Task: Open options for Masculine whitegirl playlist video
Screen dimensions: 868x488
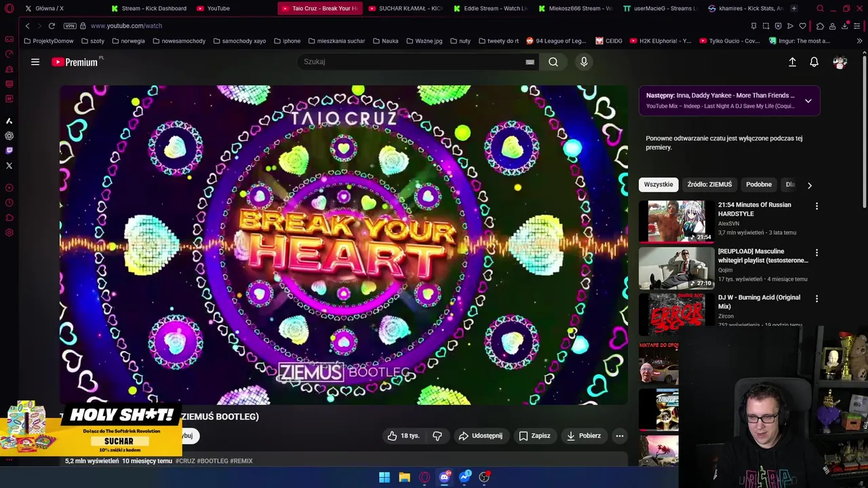Action: click(x=816, y=253)
